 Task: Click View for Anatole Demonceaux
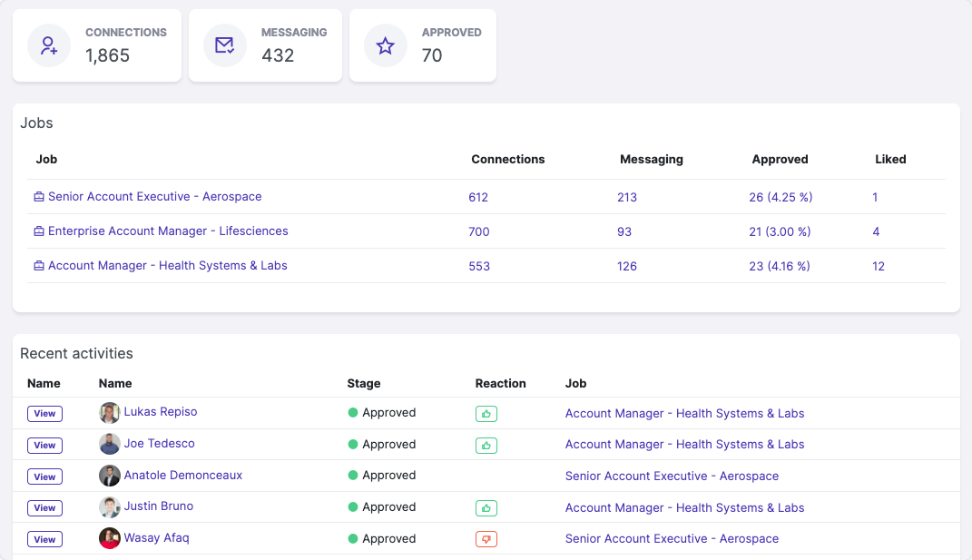click(x=44, y=476)
